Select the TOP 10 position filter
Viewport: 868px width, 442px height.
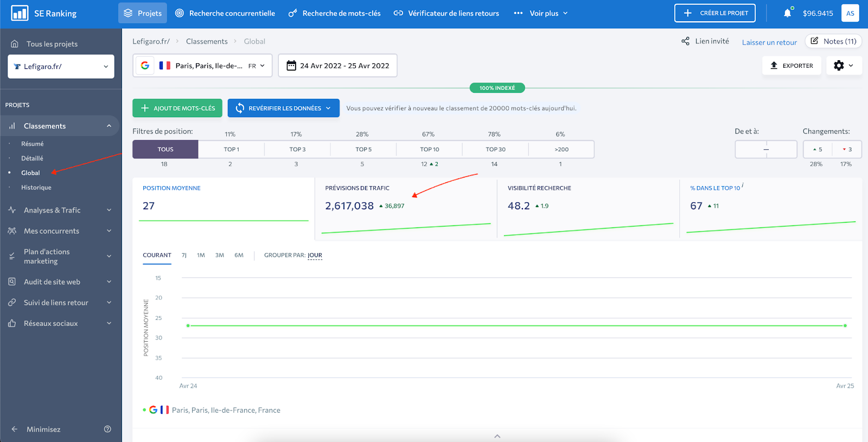point(430,149)
